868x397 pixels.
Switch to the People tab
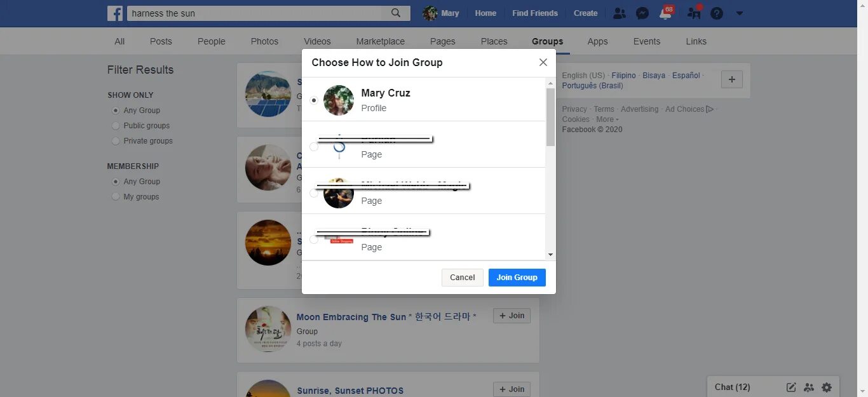pyautogui.click(x=212, y=41)
